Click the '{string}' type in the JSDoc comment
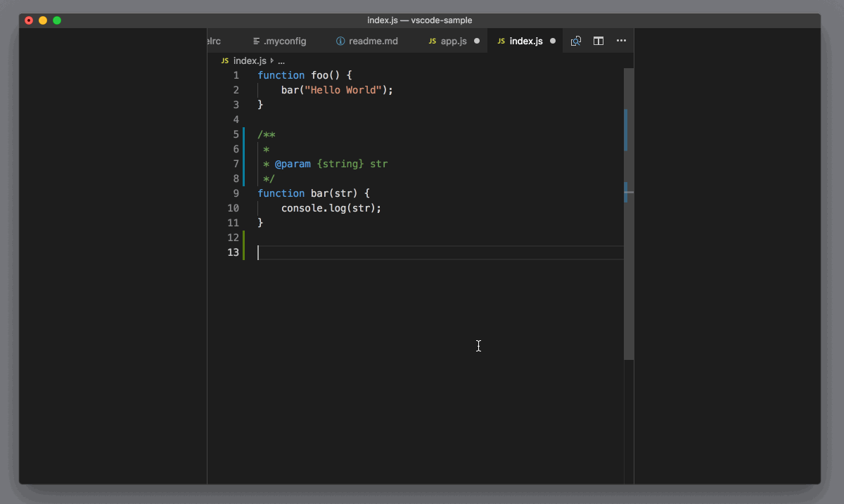This screenshot has width=844, height=504. click(340, 164)
